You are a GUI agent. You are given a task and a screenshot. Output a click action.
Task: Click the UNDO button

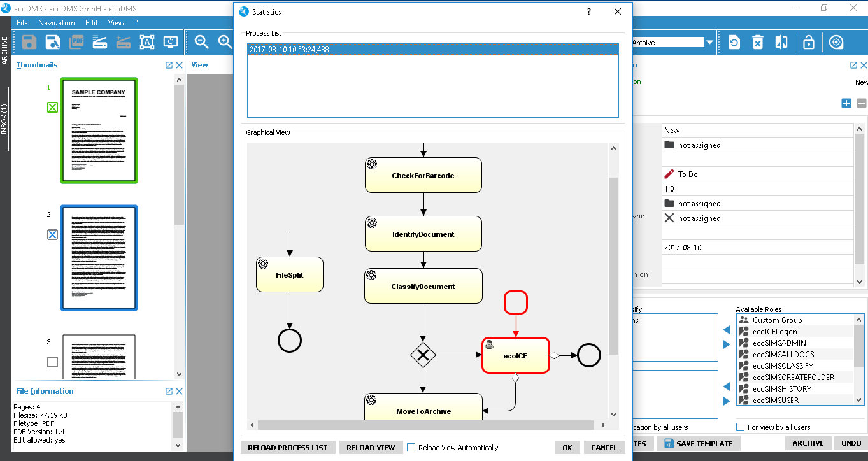point(851,444)
